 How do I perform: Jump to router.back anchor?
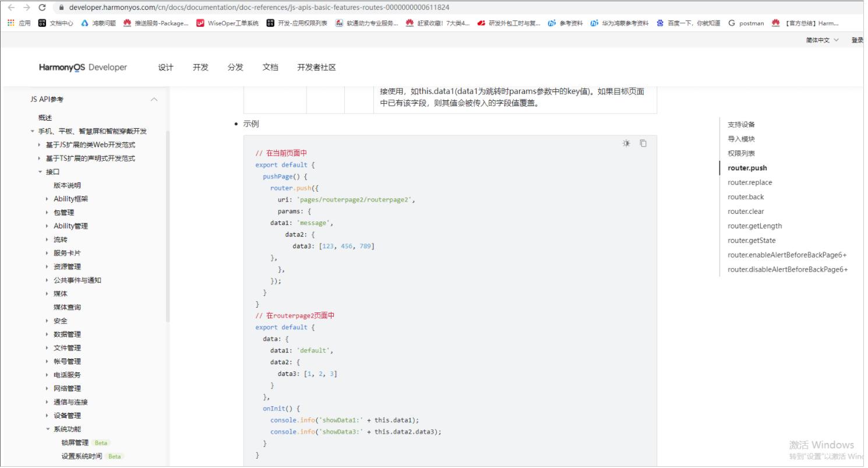(x=746, y=197)
